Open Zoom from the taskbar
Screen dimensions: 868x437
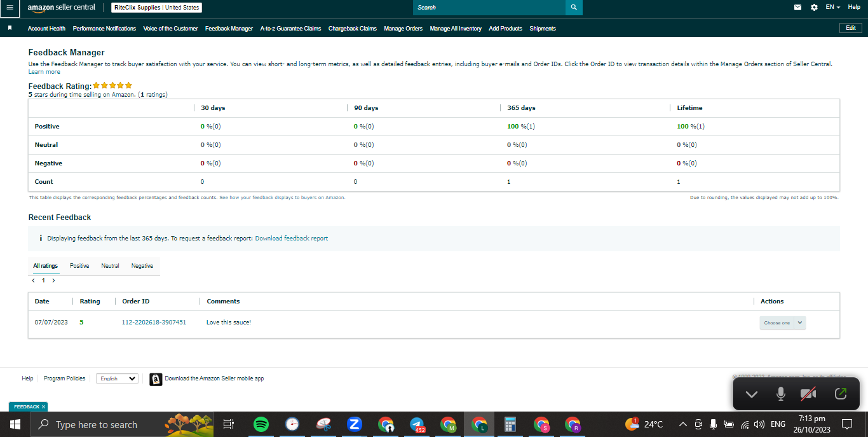355,424
